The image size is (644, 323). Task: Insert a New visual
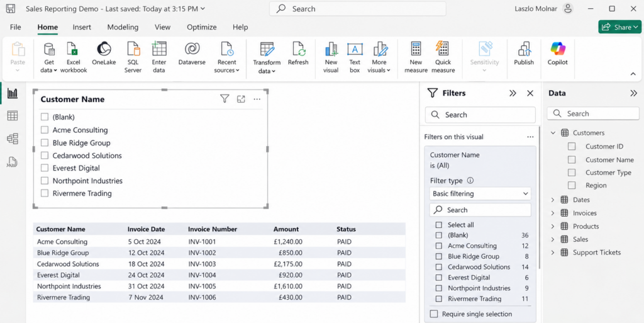coord(331,57)
